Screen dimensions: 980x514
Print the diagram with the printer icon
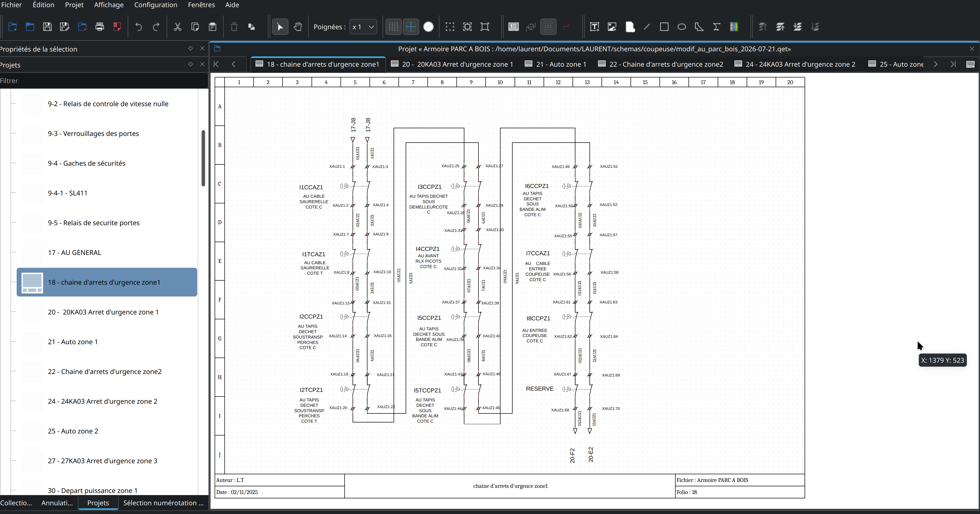[x=100, y=27]
